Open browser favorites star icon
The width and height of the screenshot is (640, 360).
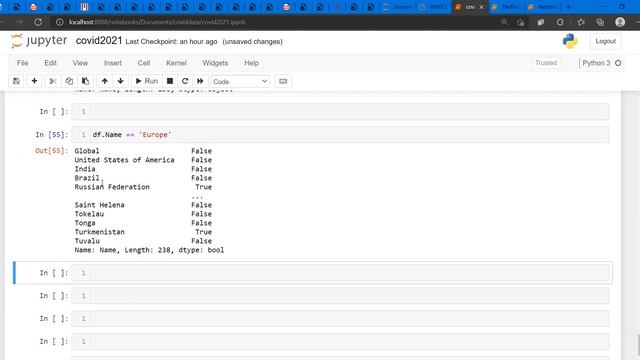(580, 22)
